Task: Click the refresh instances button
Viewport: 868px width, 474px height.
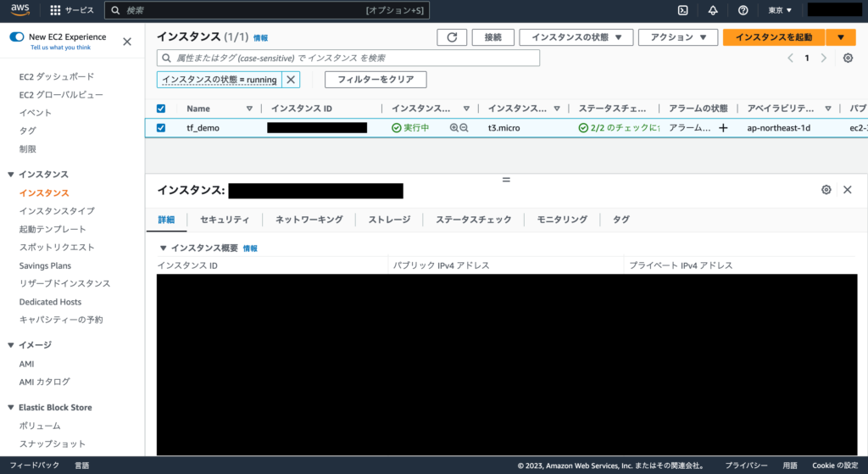Action: coord(452,37)
